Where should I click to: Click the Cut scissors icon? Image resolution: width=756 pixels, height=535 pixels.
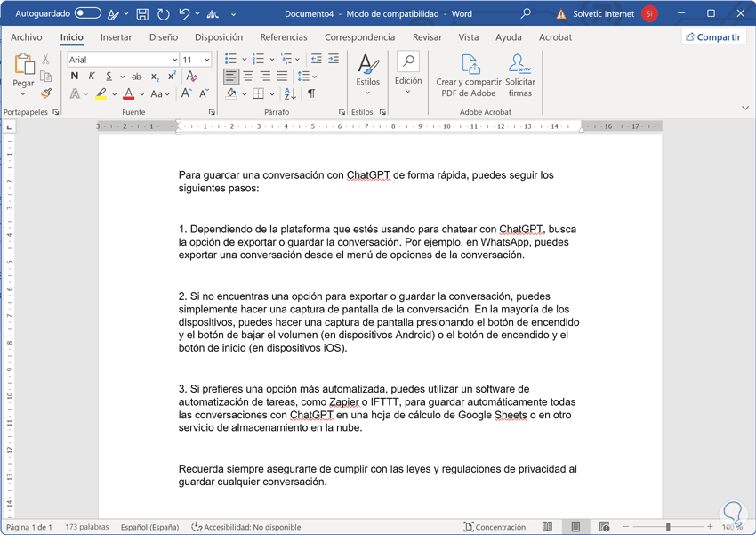click(x=45, y=60)
